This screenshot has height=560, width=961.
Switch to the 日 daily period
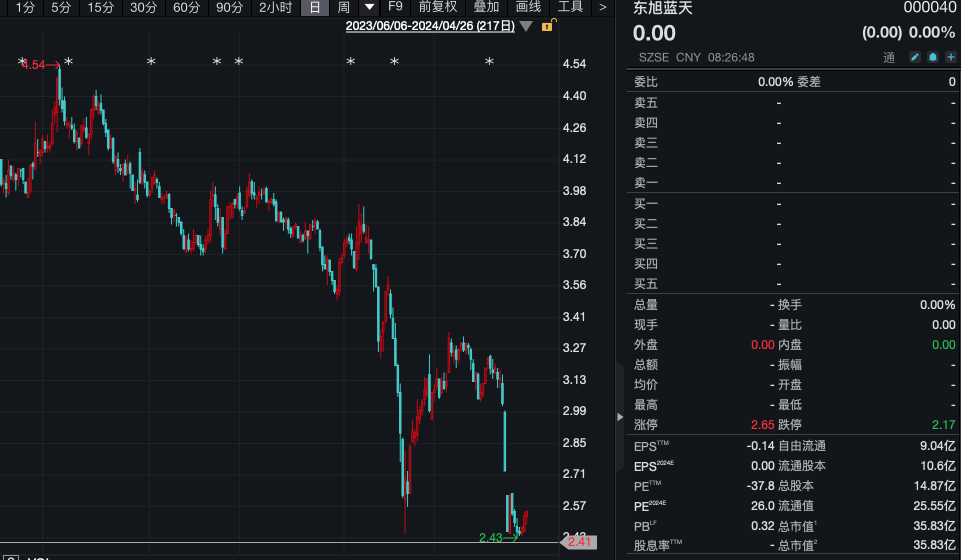pyautogui.click(x=315, y=7)
